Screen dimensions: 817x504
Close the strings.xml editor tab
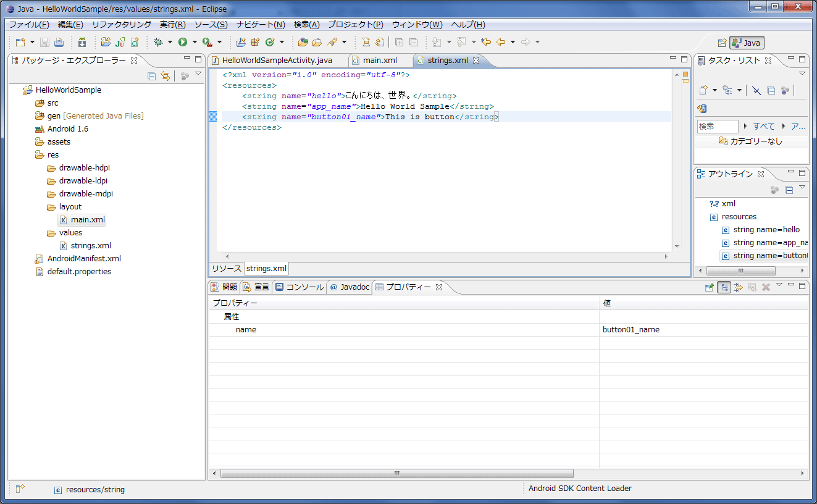[476, 61]
